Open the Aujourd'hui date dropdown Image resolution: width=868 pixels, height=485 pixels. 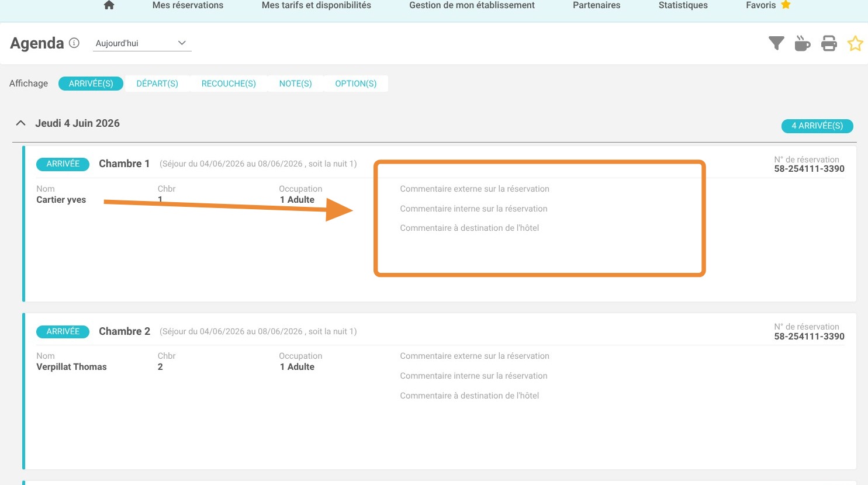point(142,43)
